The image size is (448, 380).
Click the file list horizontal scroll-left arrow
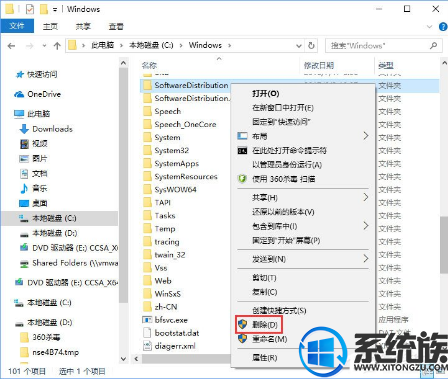point(136,359)
